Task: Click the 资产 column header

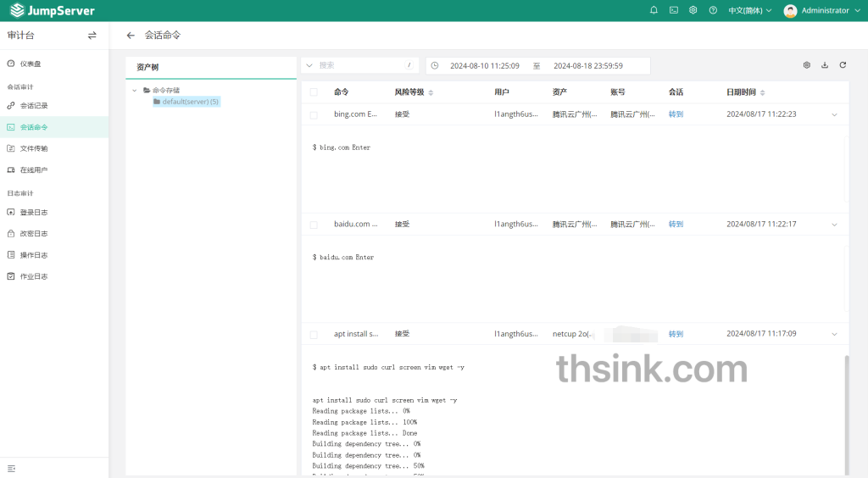Action: [559, 92]
